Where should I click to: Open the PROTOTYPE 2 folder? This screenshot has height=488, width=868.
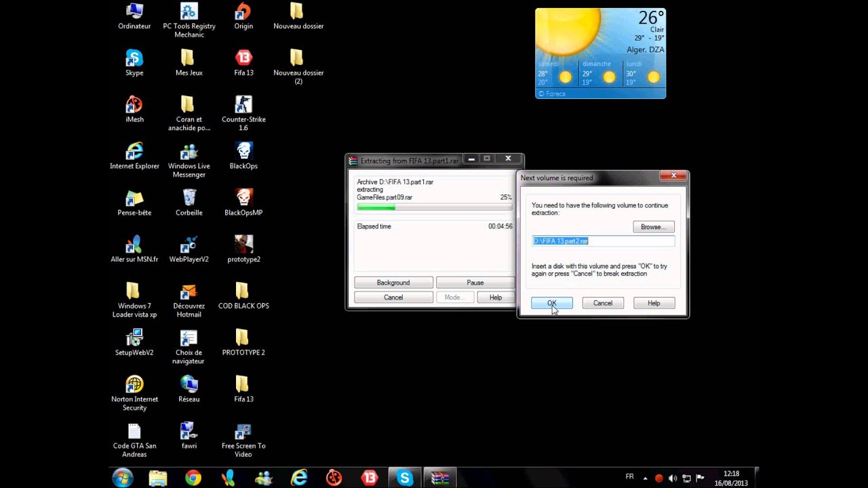click(x=243, y=343)
